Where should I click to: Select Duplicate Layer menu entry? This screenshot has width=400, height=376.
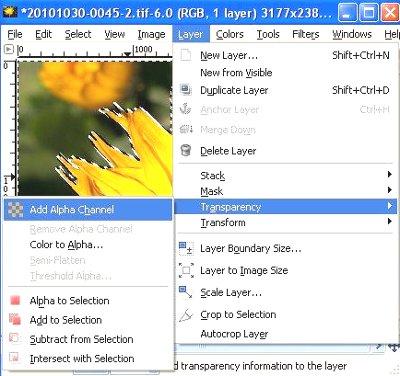pos(286,90)
